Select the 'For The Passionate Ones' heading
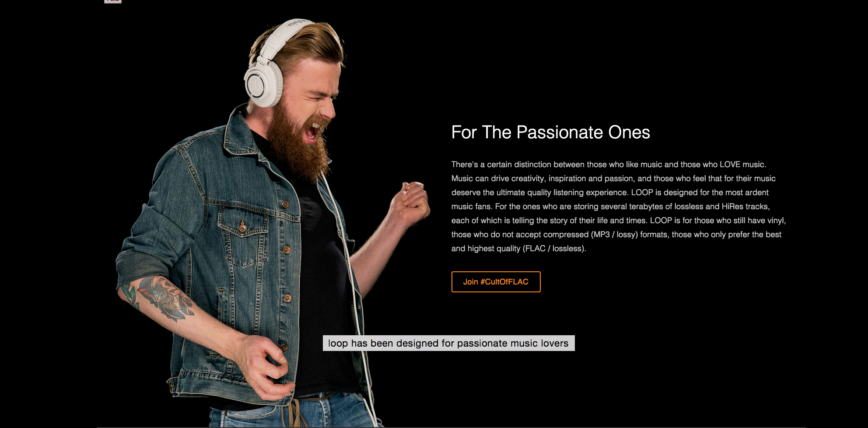Screen dimensions: 868x428 (550, 132)
